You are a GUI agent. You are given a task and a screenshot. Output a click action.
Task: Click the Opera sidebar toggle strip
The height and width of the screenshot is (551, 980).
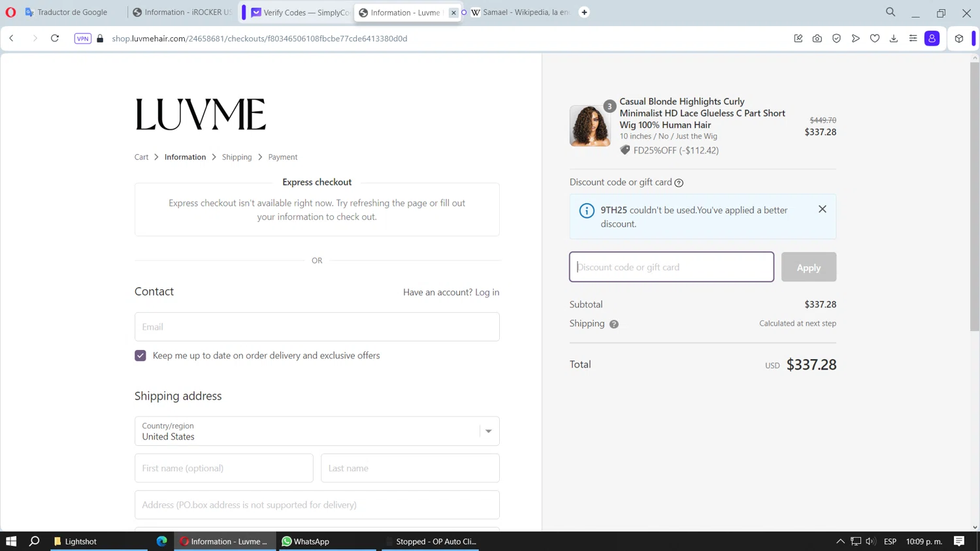[973, 39]
